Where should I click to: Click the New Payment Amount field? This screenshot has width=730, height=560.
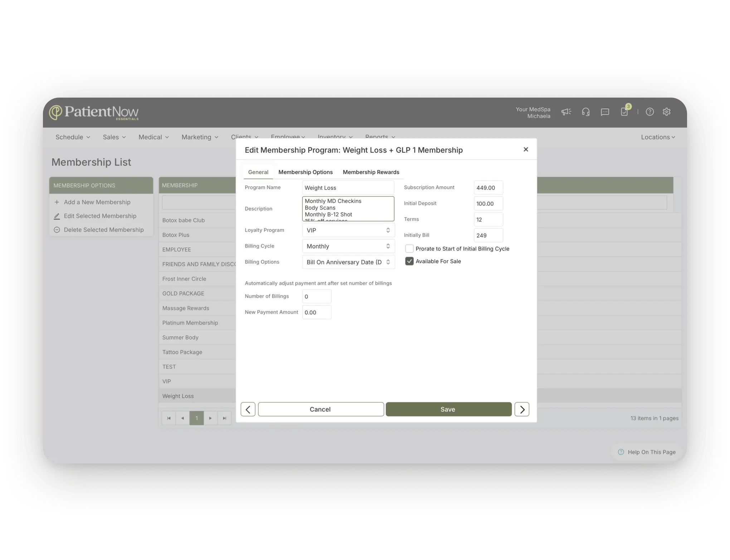(x=317, y=312)
